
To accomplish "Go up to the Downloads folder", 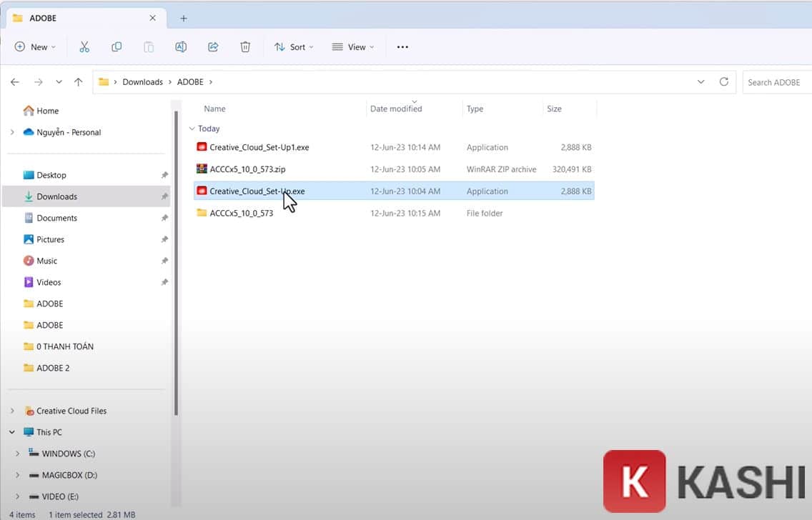I will (x=78, y=81).
